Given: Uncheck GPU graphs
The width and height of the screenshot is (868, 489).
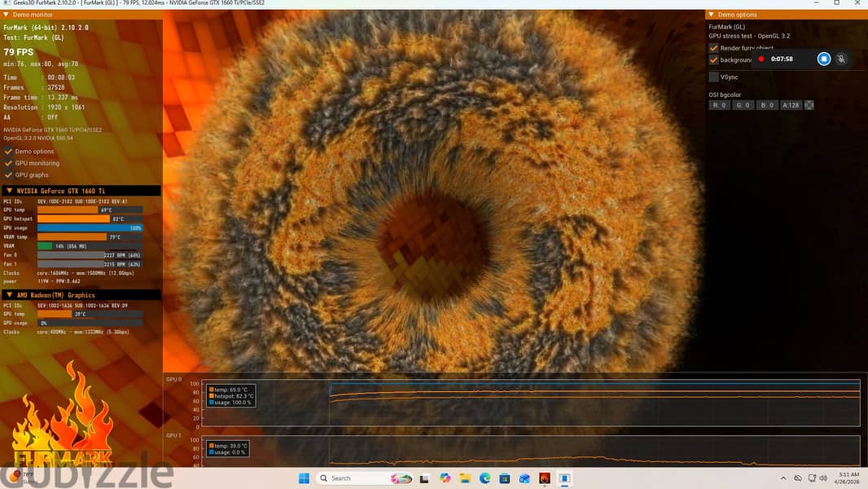Looking at the screenshot, I should click(x=8, y=174).
